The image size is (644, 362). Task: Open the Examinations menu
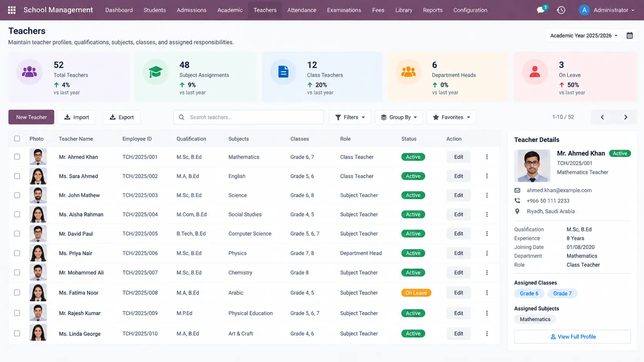click(x=344, y=10)
